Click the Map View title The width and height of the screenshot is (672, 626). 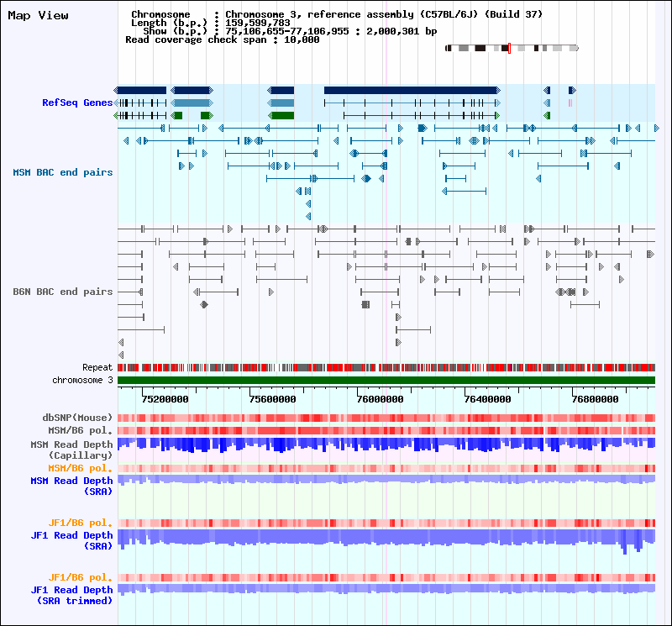click(x=38, y=15)
